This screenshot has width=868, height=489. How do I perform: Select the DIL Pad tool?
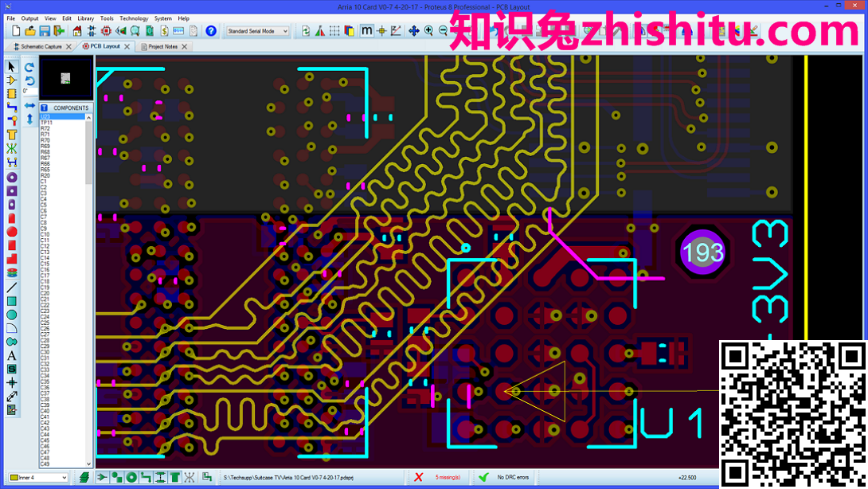point(11,205)
